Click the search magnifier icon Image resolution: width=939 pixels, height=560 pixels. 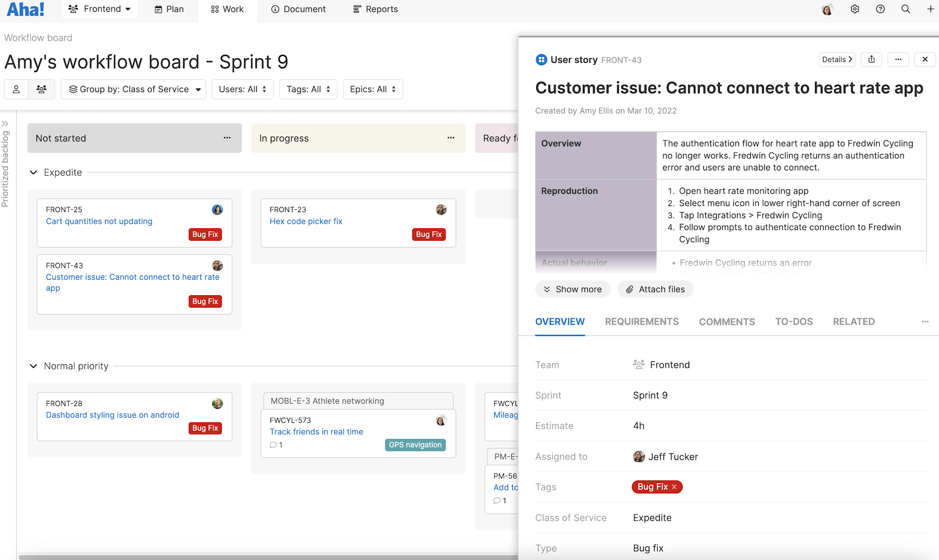pyautogui.click(x=906, y=9)
